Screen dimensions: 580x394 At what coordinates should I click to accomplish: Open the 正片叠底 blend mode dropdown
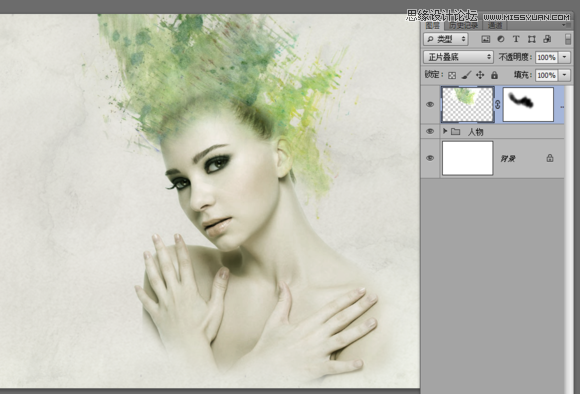click(458, 57)
